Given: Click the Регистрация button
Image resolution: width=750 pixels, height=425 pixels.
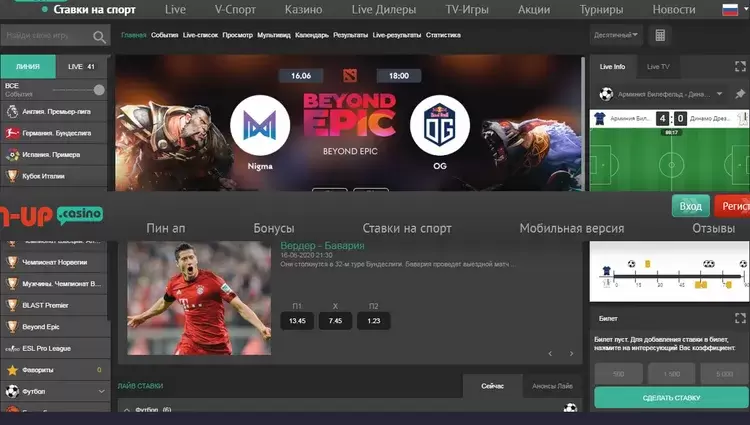Looking at the screenshot, I should point(732,206).
